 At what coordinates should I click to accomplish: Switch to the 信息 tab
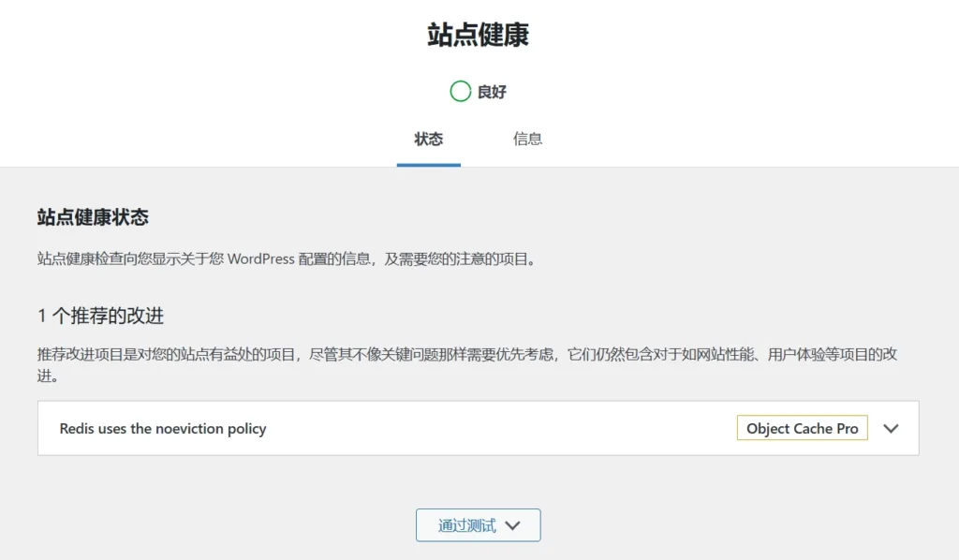[x=528, y=139]
